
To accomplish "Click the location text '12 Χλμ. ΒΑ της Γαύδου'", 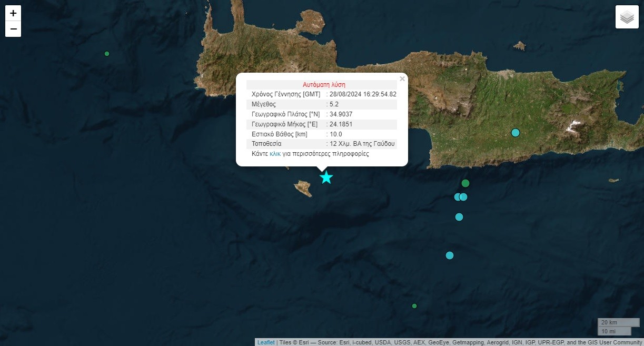I will (362, 144).
